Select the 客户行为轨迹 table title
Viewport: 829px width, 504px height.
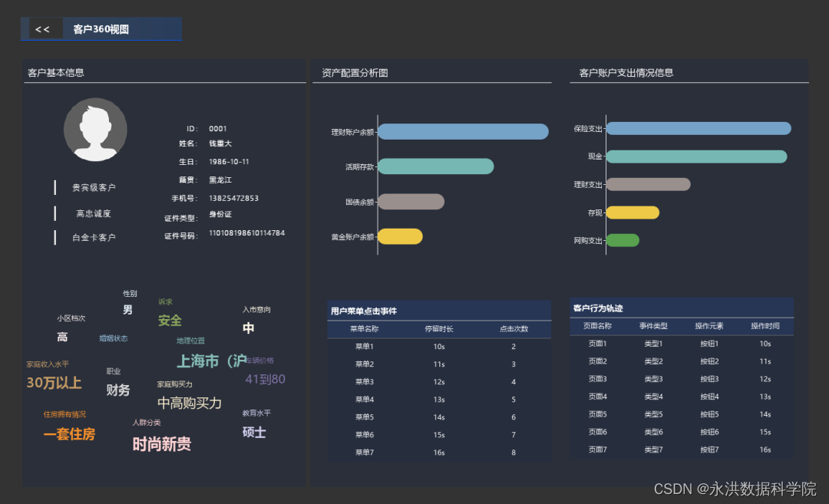tap(598, 308)
